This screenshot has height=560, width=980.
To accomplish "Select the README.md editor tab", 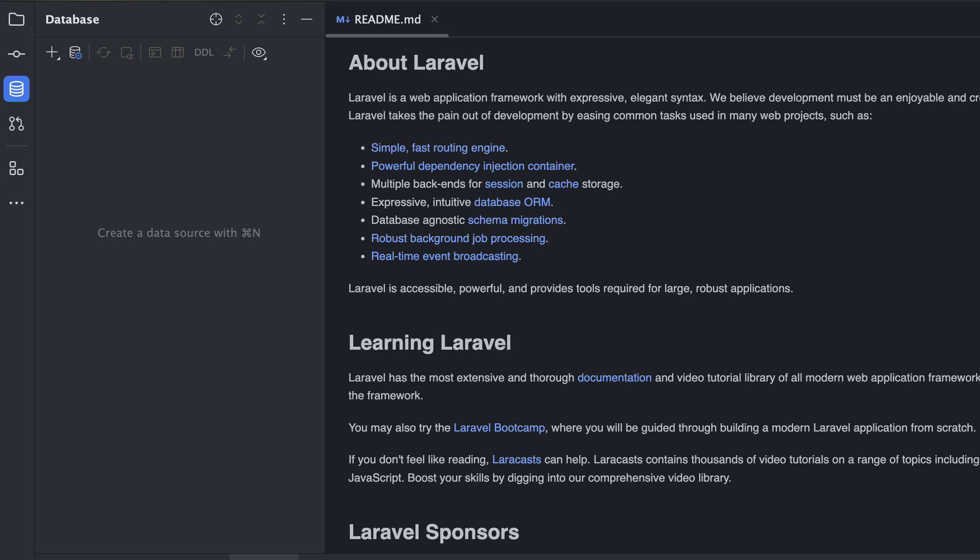I will (387, 20).
